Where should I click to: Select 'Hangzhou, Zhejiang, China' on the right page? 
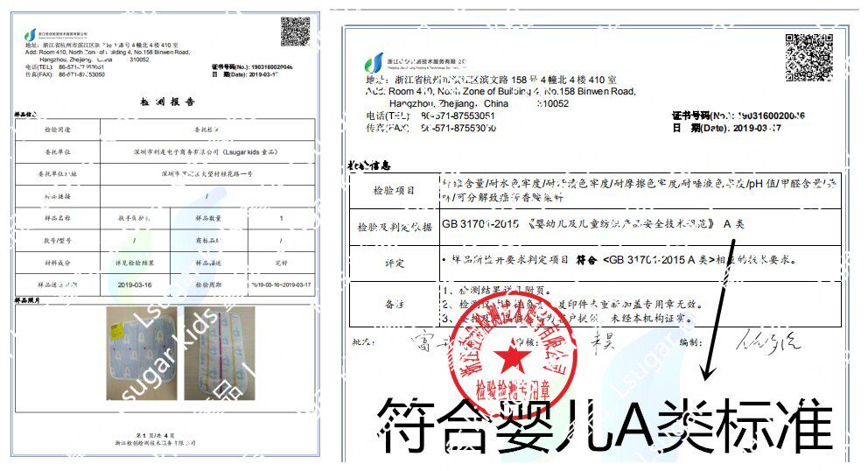(x=448, y=103)
